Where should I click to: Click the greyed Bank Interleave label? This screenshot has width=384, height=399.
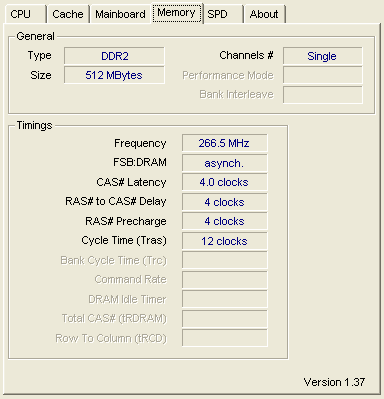coord(236,94)
